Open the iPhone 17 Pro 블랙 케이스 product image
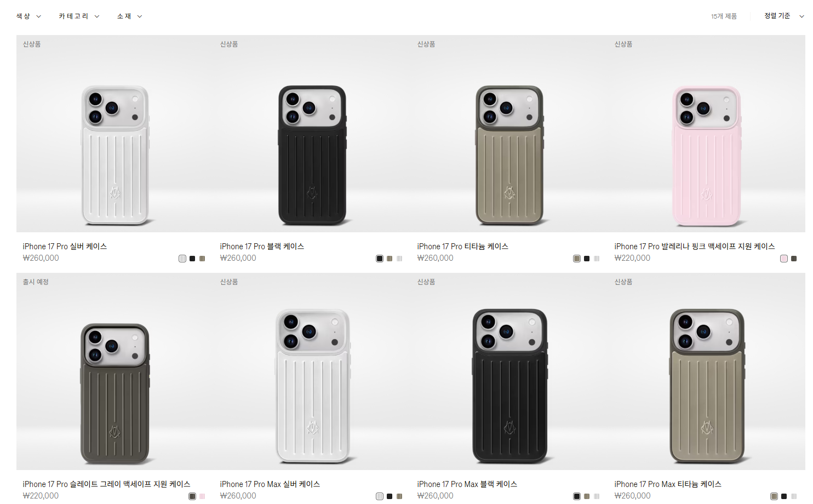The width and height of the screenshot is (813, 504). [312, 134]
